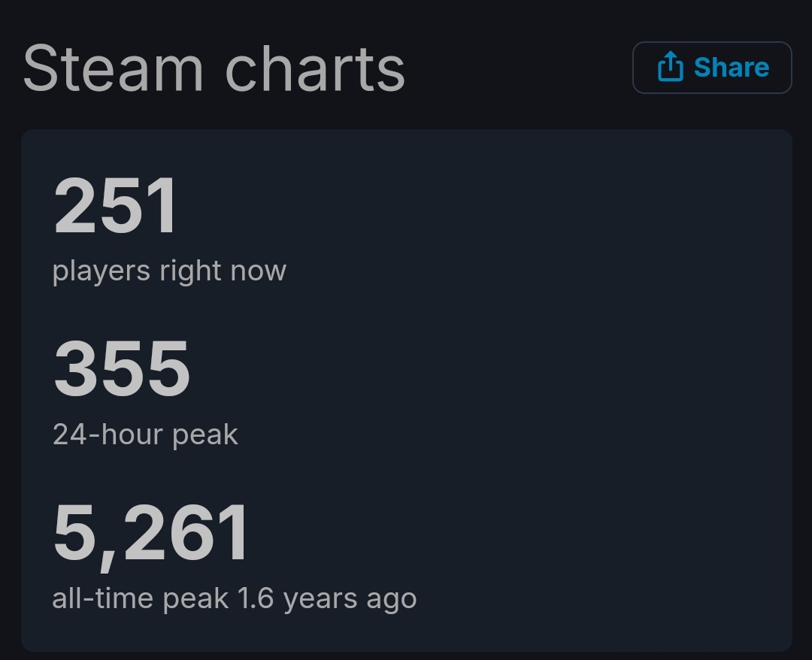This screenshot has width=812, height=660.
Task: Click the "players right now" caption
Action: [169, 271]
